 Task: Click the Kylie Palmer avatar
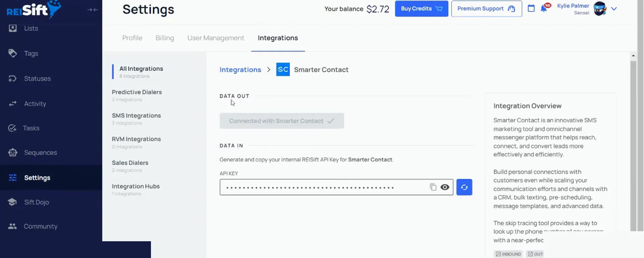coord(600,9)
